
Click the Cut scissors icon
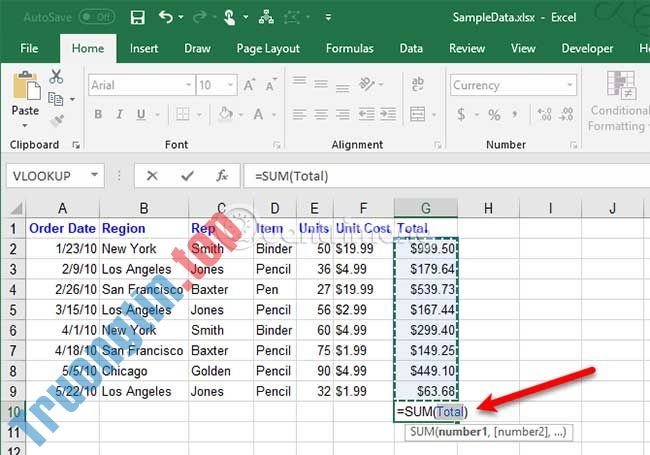pos(56,77)
